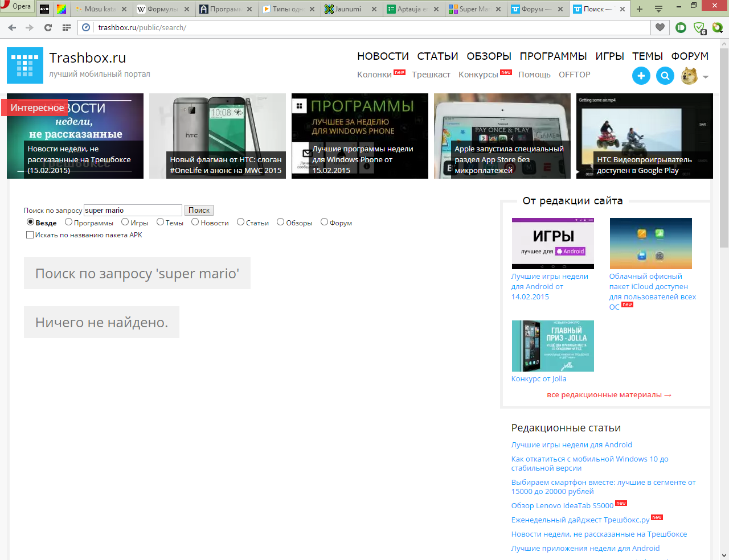Screen dimensions: 729x560
Task: Click the heart bookmark icon in address bar
Action: (660, 27)
